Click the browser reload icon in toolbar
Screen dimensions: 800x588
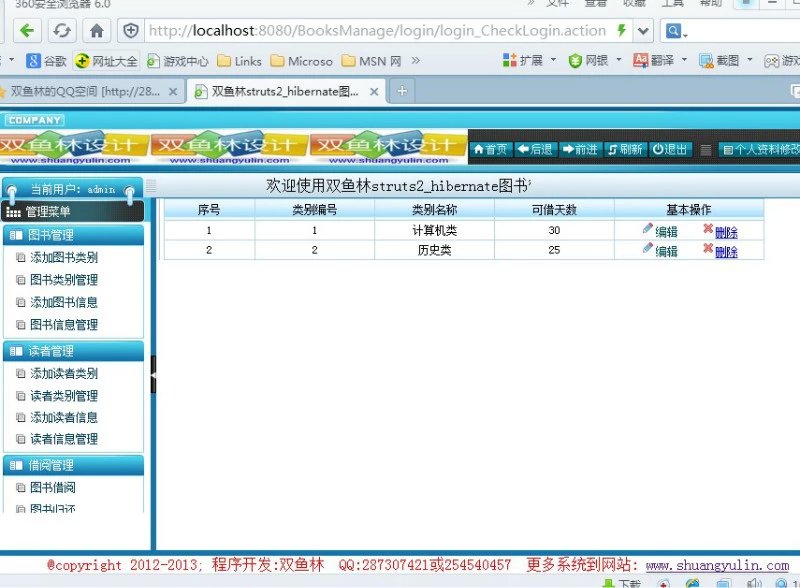point(61,30)
